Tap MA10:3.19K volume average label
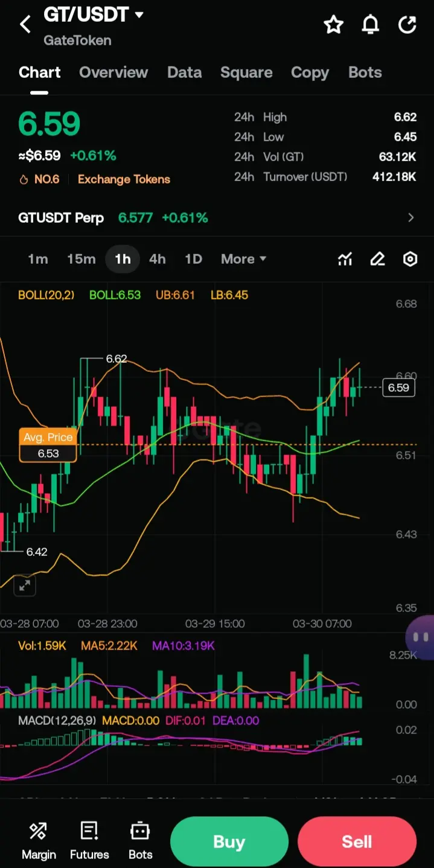 (x=183, y=646)
